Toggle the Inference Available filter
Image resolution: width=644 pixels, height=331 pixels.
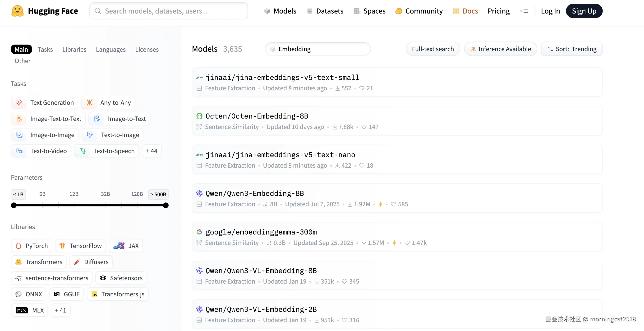pyautogui.click(x=501, y=49)
